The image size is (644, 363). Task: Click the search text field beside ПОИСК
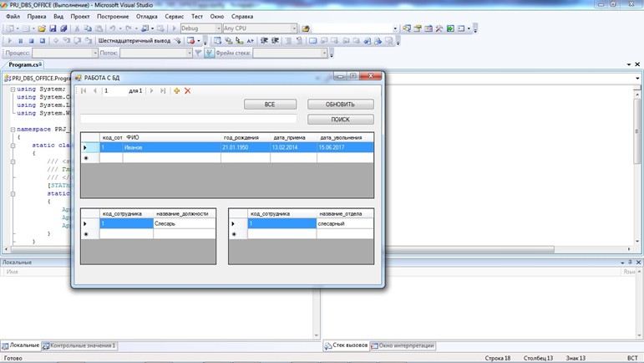189,119
